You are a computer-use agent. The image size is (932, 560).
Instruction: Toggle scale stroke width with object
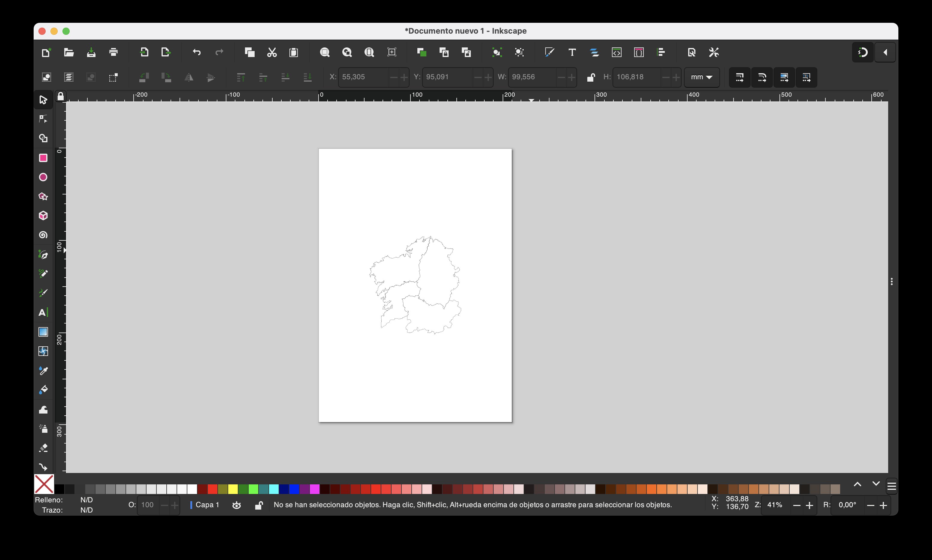[740, 77]
